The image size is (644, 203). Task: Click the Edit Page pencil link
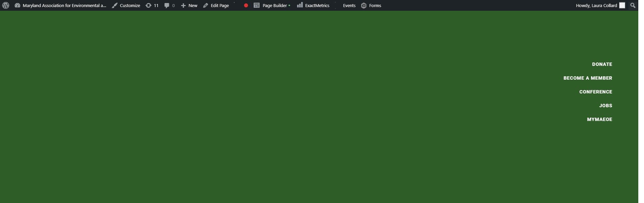click(216, 5)
